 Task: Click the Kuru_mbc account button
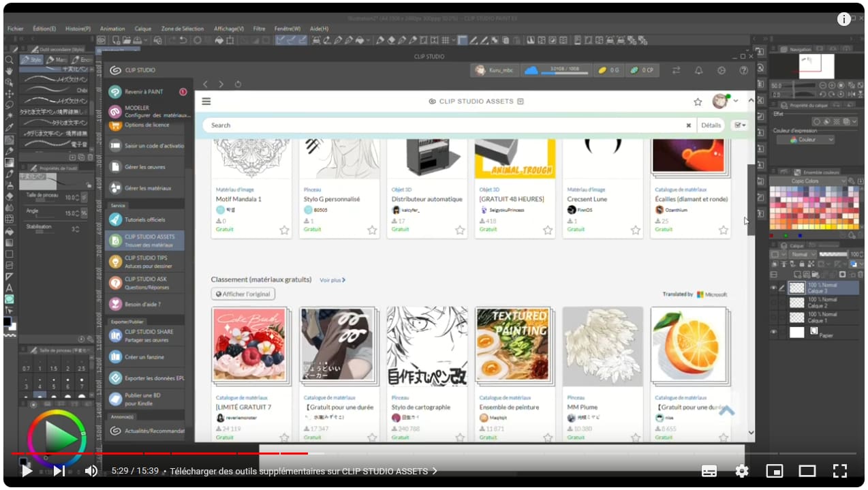[x=495, y=70]
